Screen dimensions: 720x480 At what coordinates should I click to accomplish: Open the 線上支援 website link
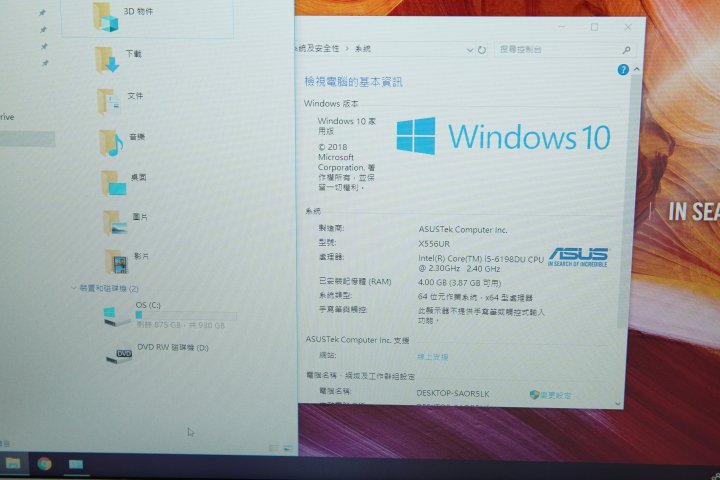(433, 356)
